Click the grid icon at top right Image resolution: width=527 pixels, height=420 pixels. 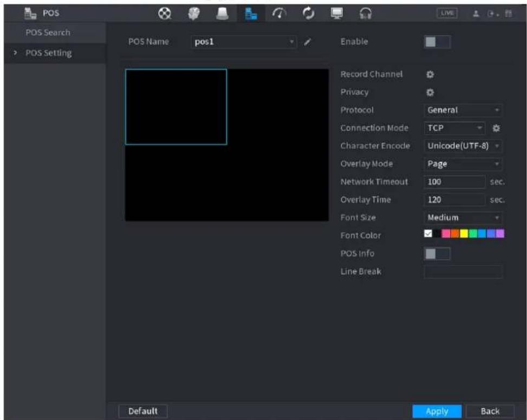click(509, 14)
